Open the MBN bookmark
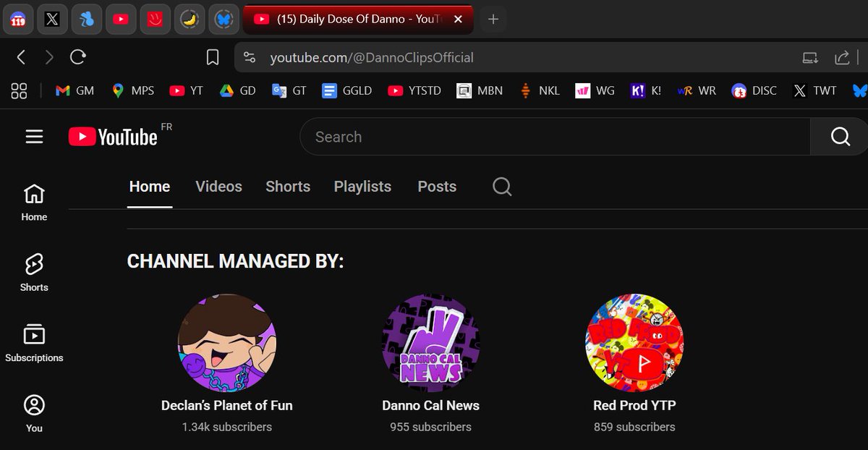 click(480, 90)
